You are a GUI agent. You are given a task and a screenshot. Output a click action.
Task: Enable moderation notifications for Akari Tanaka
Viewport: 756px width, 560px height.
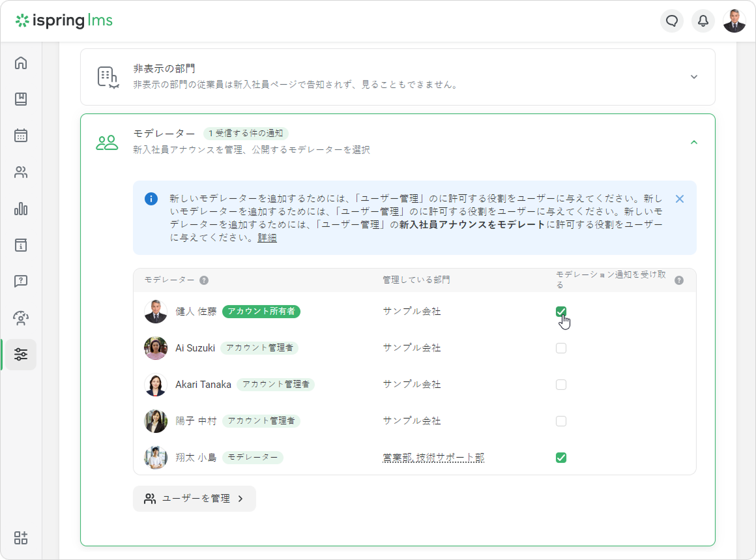pyautogui.click(x=560, y=385)
